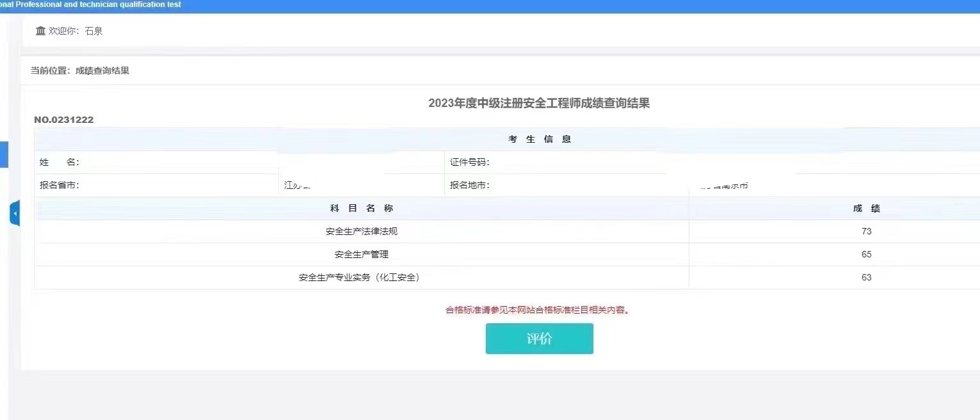The height and width of the screenshot is (420, 980).
Task: Click the 报名地市 field label
Action: click(470, 185)
